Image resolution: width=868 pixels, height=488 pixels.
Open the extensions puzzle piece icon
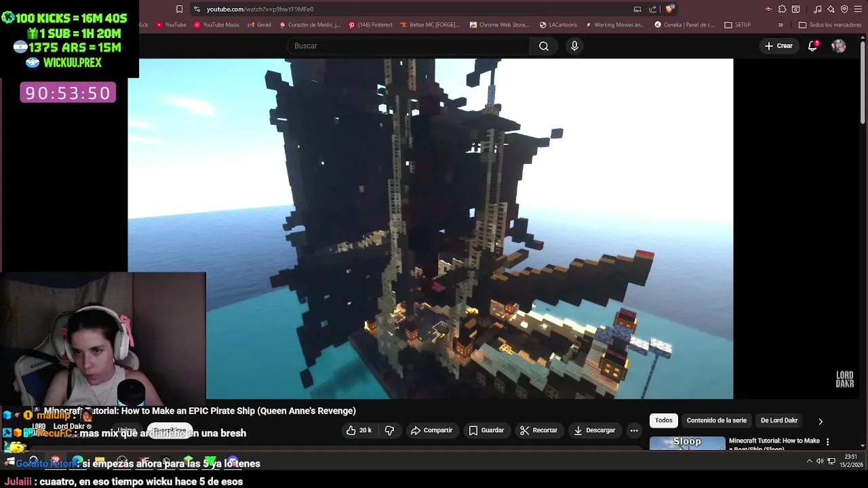click(782, 9)
